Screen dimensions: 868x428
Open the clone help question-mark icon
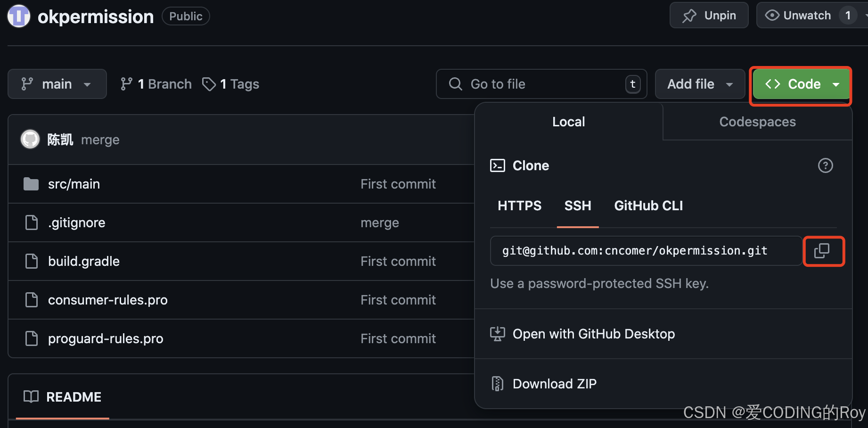(x=825, y=165)
